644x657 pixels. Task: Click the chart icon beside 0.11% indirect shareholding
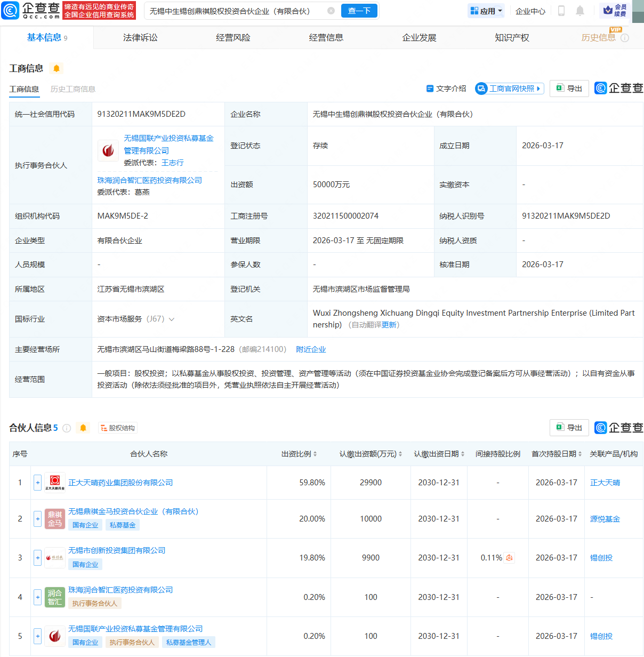510,557
